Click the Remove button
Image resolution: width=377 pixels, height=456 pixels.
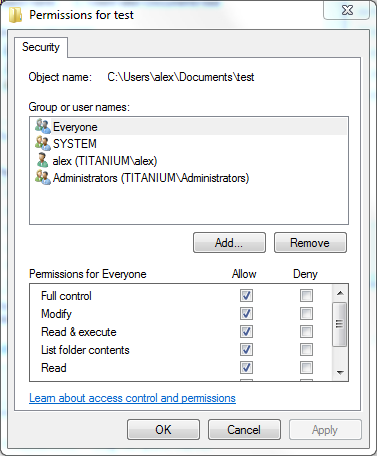click(x=310, y=243)
